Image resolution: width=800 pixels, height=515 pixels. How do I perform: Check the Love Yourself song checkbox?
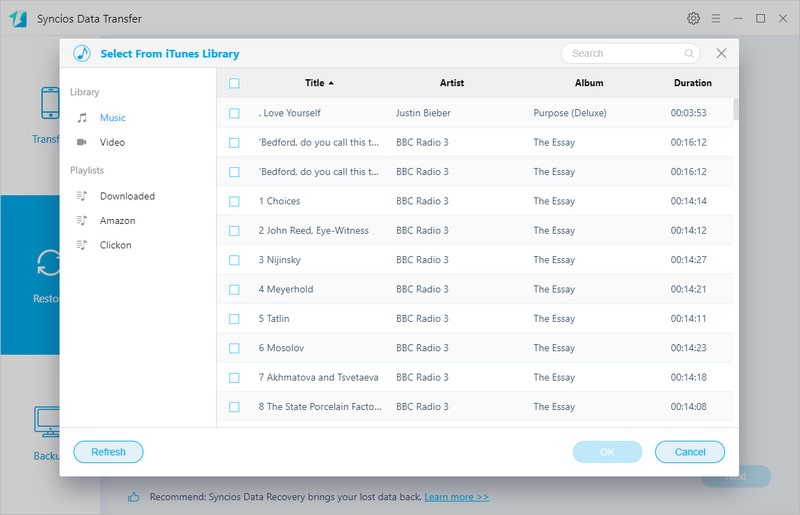[234, 113]
